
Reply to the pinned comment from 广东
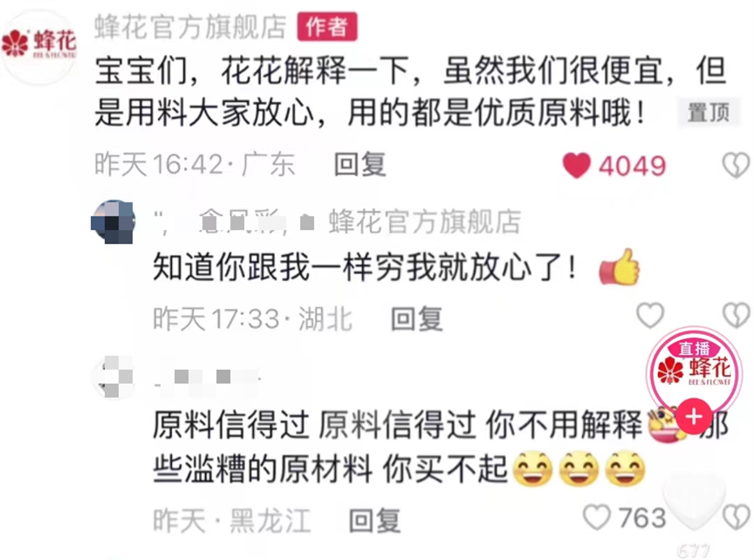pyautogui.click(x=360, y=164)
